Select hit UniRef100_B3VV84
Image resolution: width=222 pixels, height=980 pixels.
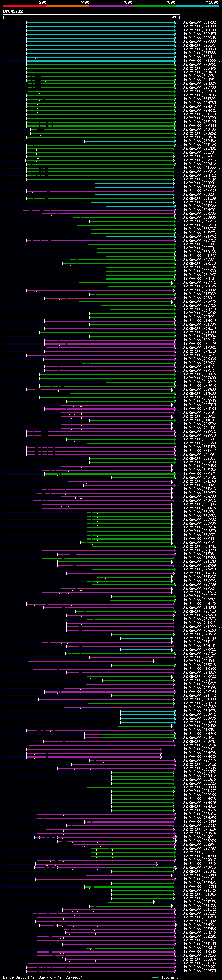pyautogui.click(x=199, y=512)
